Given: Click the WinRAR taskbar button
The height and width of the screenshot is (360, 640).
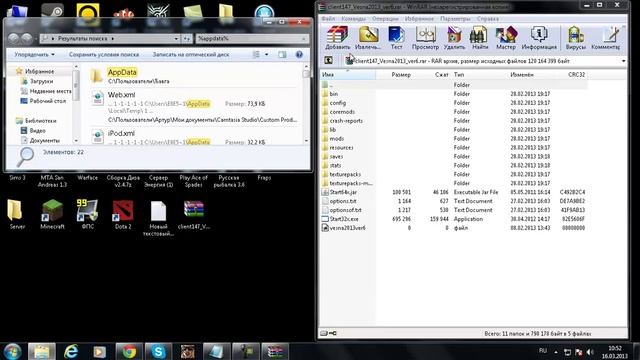Looking at the screenshot, I should 275,351.
